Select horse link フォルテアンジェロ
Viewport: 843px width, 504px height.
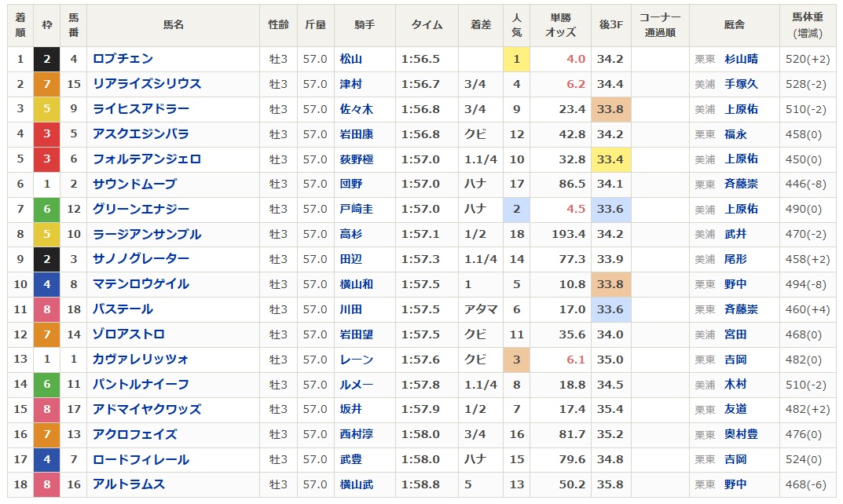coord(147,159)
